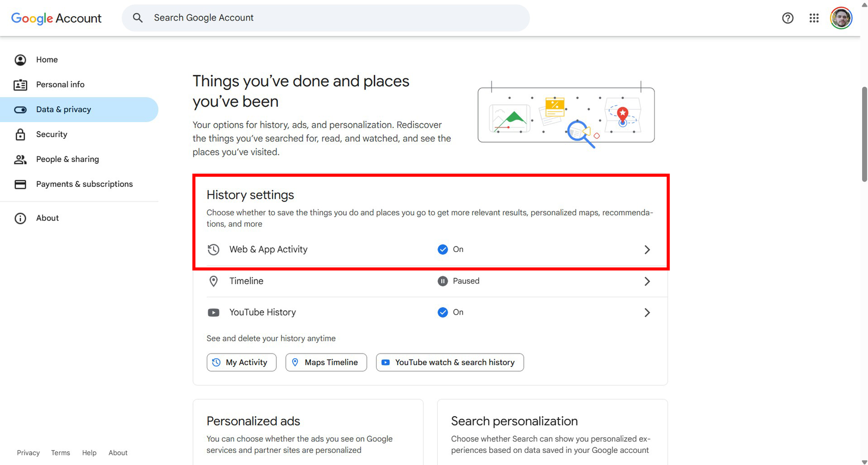Click the Terms footer link

[60, 453]
